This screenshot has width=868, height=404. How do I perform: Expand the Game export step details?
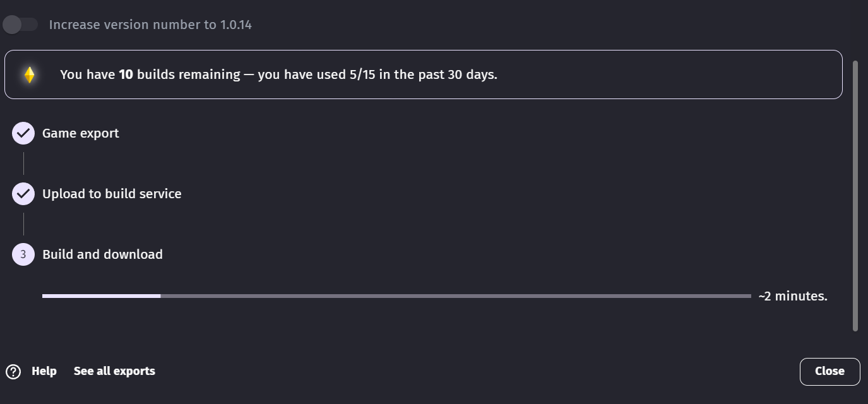(x=80, y=133)
